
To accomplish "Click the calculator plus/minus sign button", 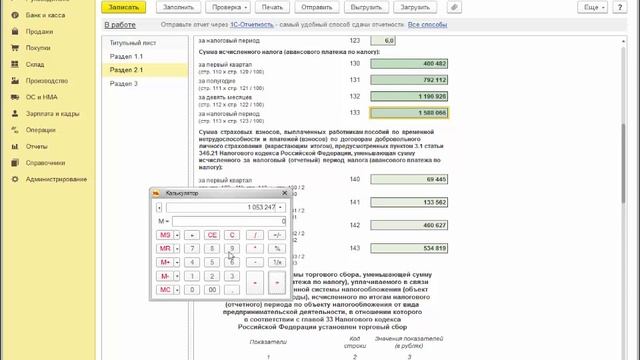I will click(x=277, y=235).
